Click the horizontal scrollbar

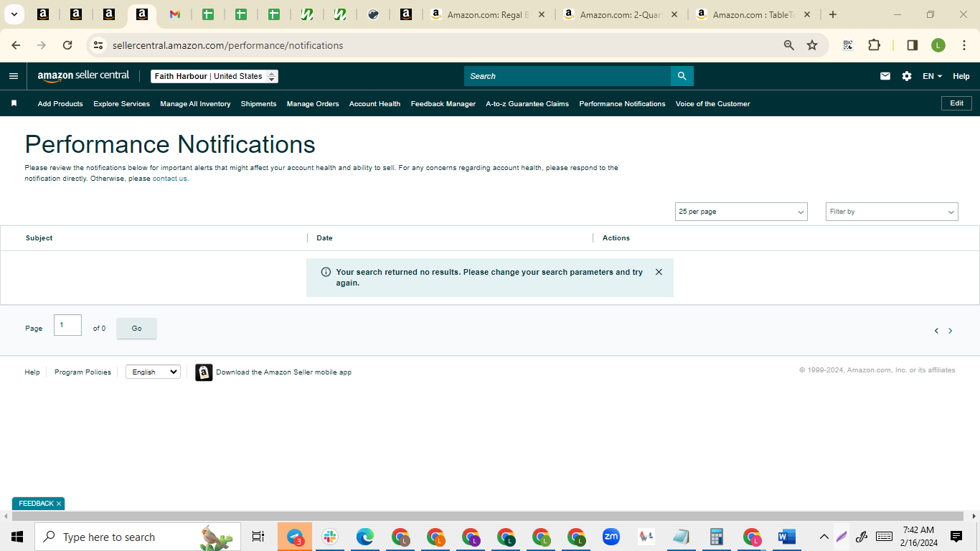pos(489,517)
